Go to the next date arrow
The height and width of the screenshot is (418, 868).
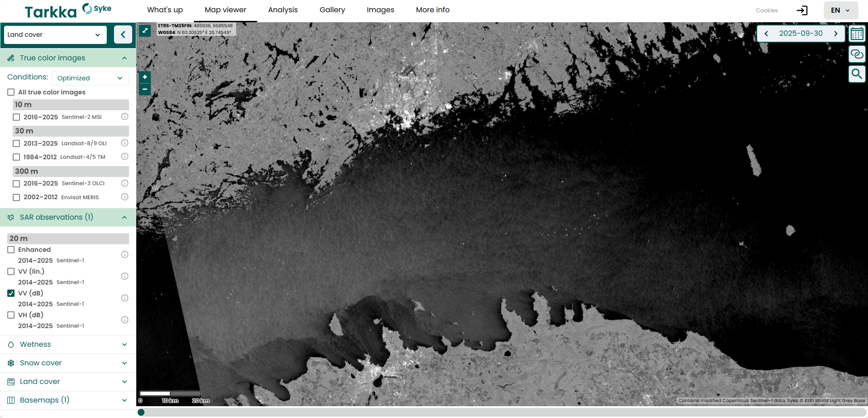click(835, 34)
